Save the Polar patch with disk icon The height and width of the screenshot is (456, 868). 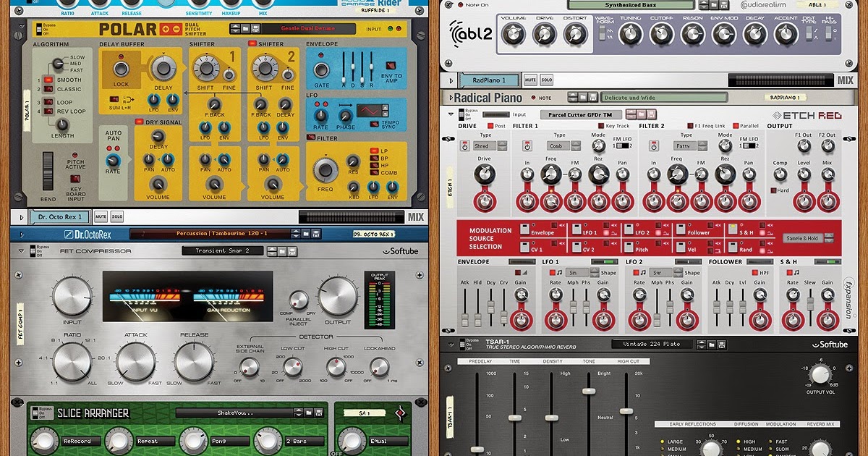(x=255, y=29)
